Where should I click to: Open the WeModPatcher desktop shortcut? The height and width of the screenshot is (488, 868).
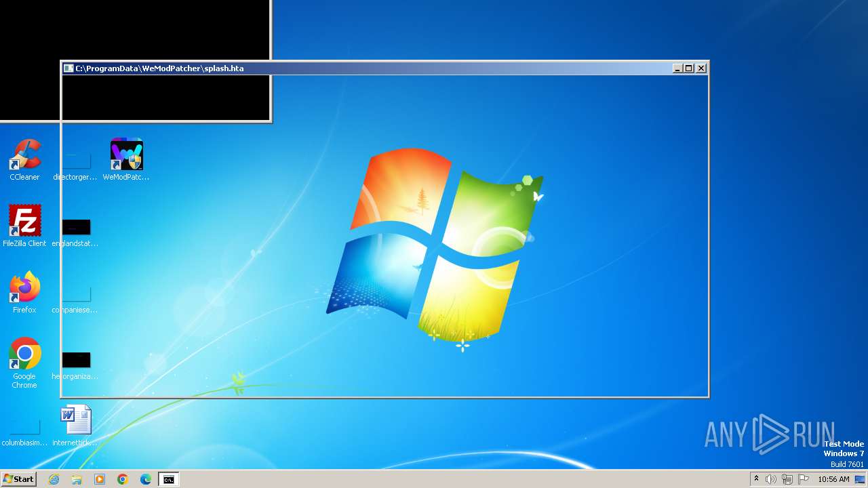(126, 160)
